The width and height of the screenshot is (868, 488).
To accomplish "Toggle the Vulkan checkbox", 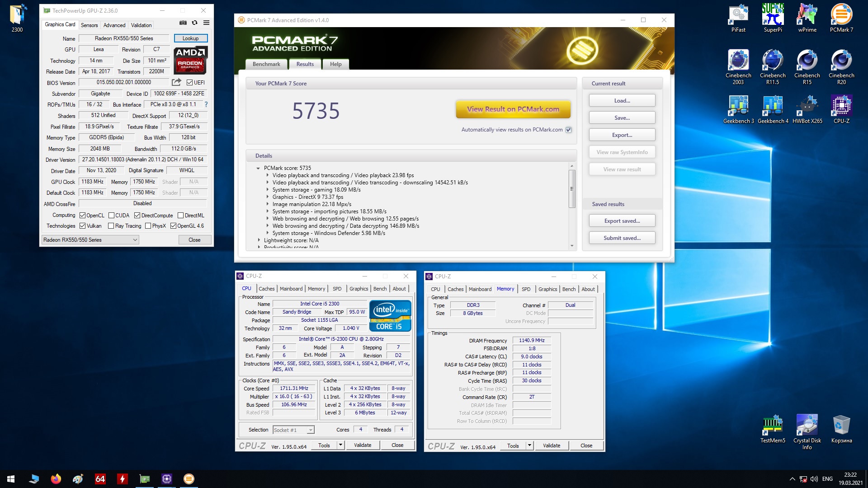I will click(83, 226).
